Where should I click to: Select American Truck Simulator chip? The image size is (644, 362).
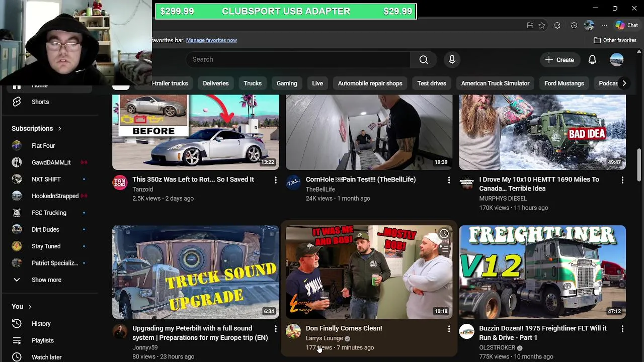click(495, 83)
